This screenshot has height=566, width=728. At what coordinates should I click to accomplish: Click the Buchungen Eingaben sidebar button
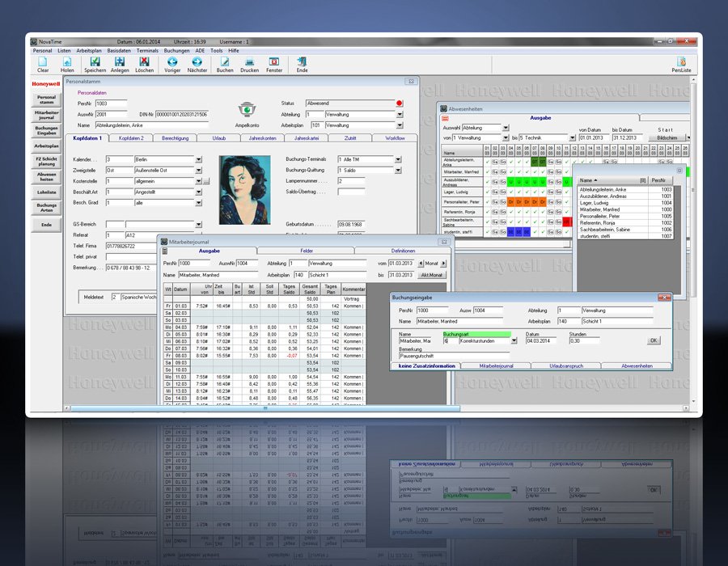[46, 130]
